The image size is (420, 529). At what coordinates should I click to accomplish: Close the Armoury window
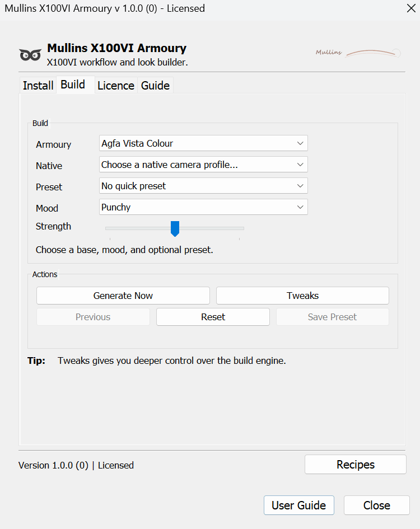pyautogui.click(x=411, y=8)
